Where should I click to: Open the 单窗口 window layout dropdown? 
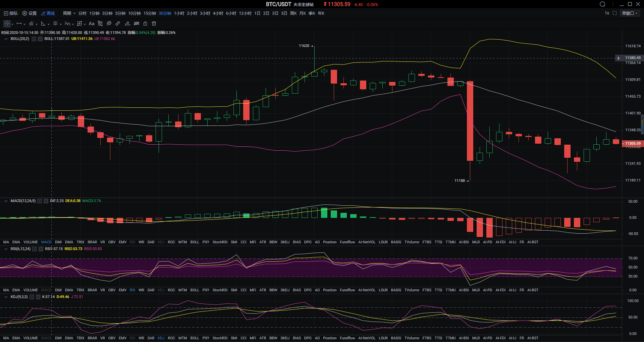pyautogui.click(x=630, y=13)
